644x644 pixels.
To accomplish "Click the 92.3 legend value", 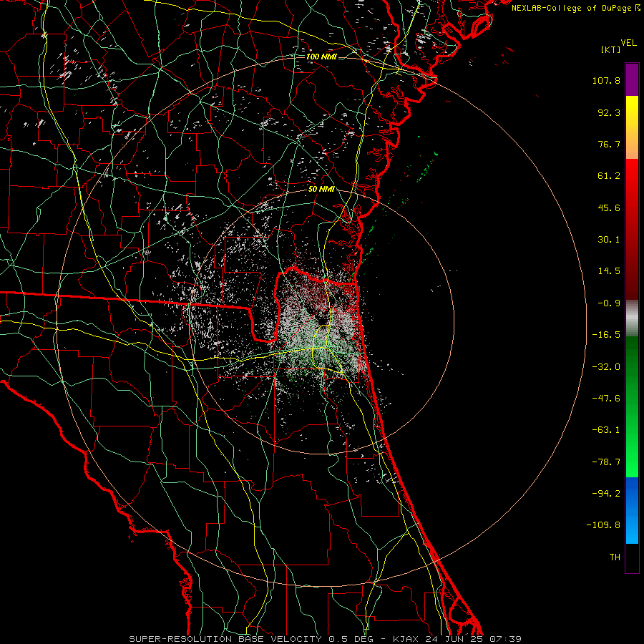I will (609, 112).
